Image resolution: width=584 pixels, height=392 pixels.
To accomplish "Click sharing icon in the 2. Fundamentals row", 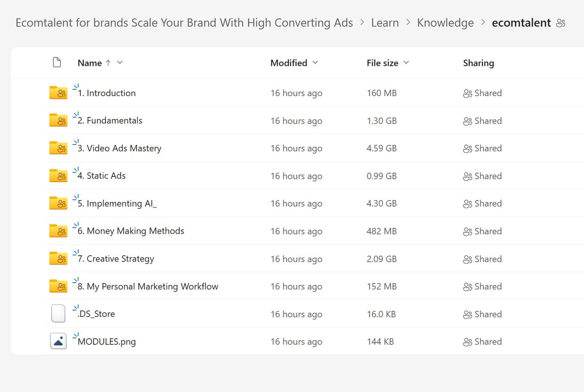I will point(468,121).
